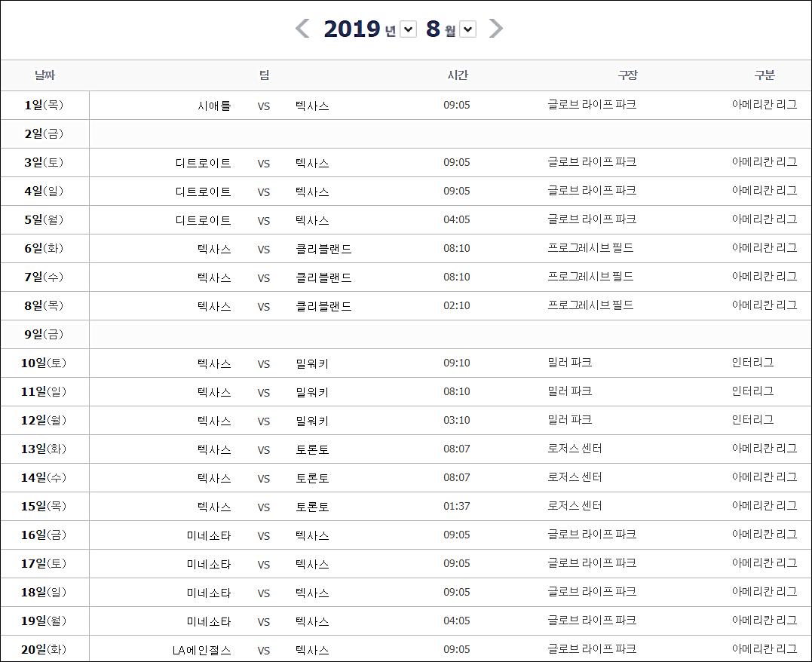The width and height of the screenshot is (812, 662).
Task: Select the 2일(금) date cell
Action: coord(44,133)
